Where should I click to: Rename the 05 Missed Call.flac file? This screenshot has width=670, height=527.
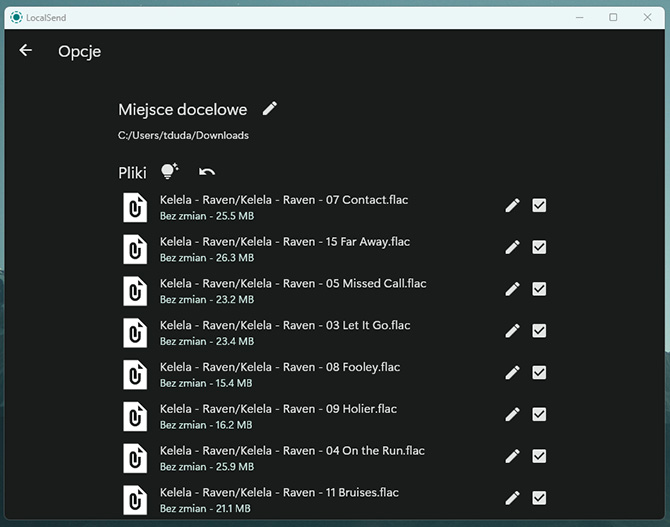click(x=512, y=289)
